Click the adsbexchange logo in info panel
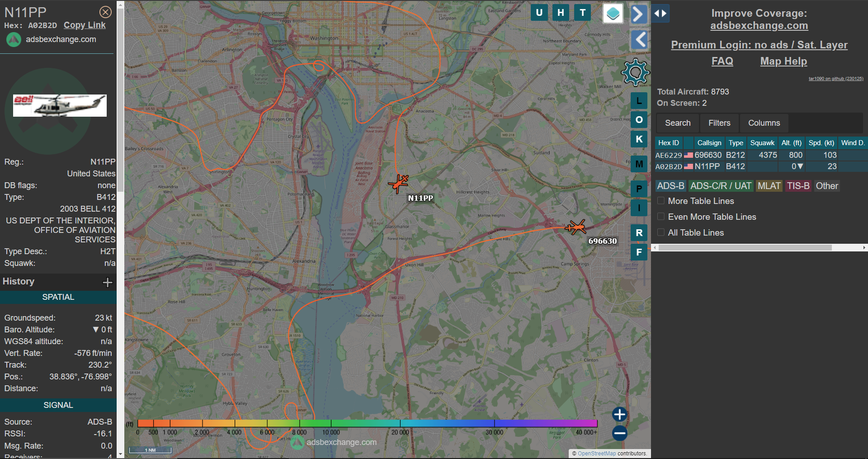The height and width of the screenshot is (459, 868). (14, 40)
